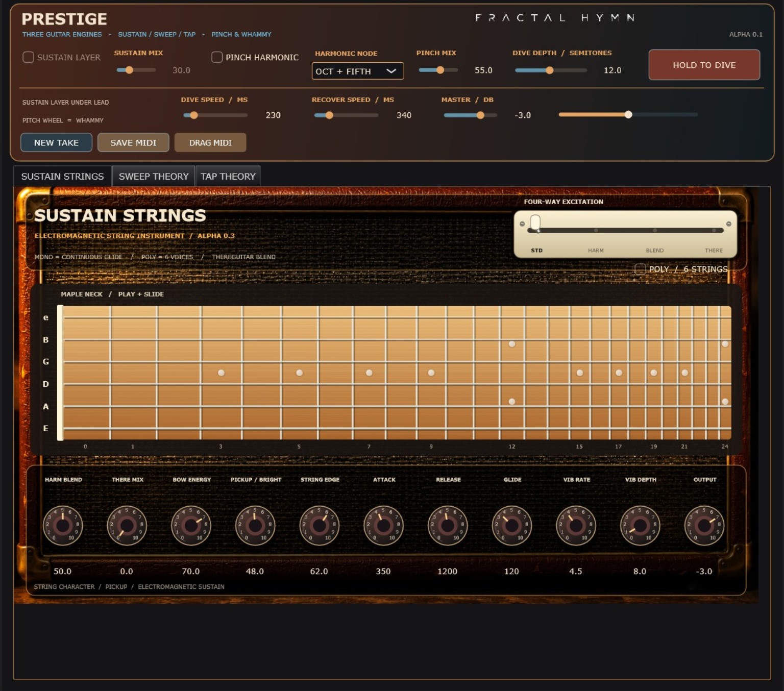Click the Recover Speed value 340
784x691 pixels.
tap(404, 115)
